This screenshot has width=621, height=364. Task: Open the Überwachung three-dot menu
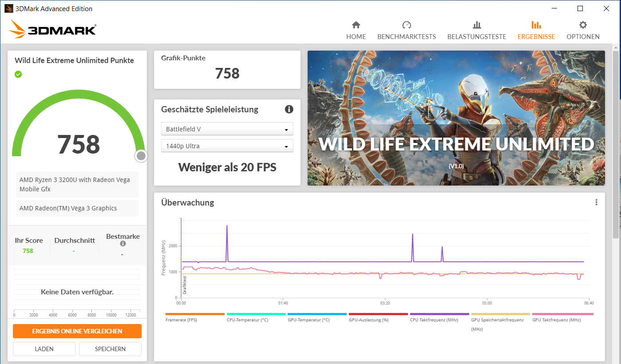tap(596, 202)
